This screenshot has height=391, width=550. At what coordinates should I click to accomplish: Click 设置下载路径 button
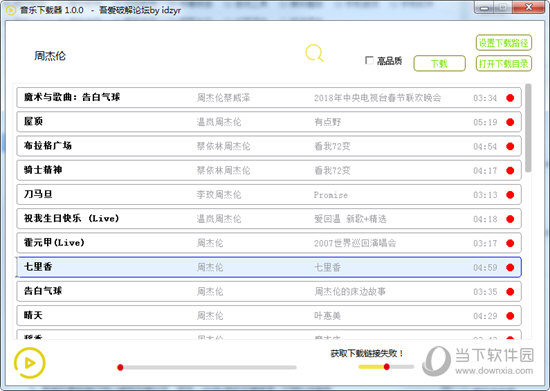pos(504,43)
